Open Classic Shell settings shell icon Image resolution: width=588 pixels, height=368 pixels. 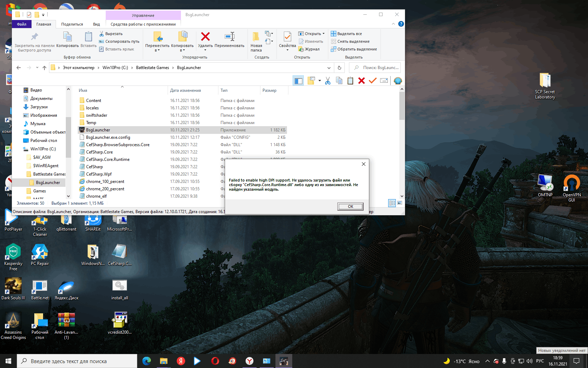[x=398, y=81]
